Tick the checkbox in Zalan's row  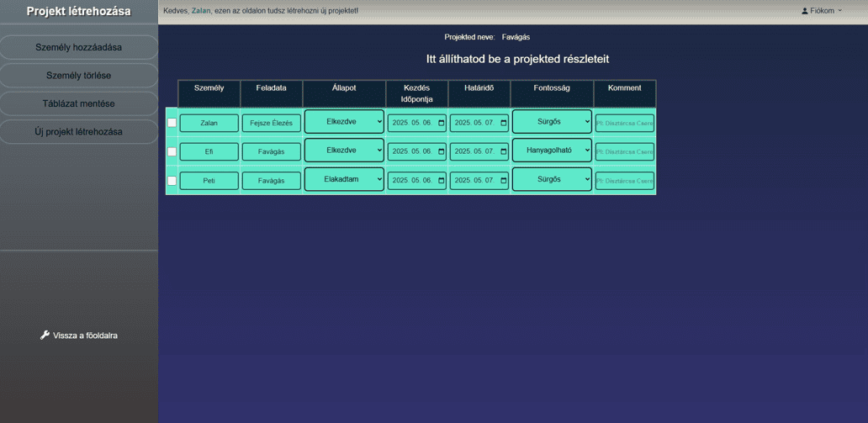click(172, 123)
